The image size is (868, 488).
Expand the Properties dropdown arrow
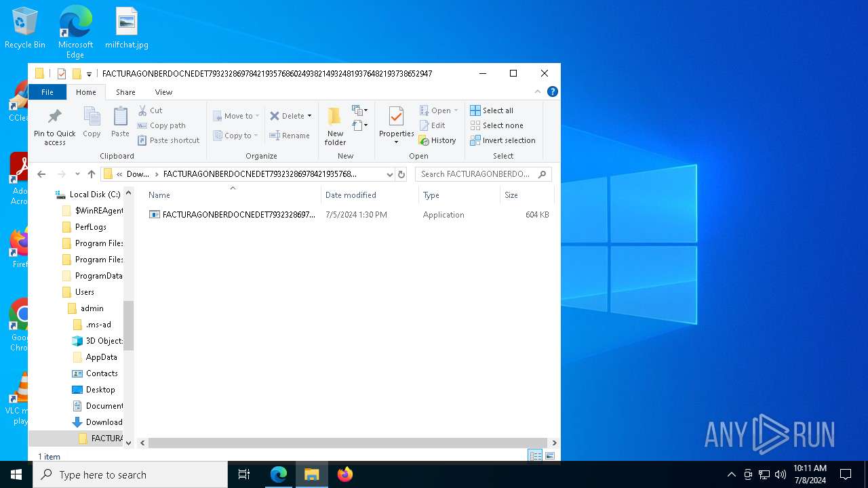[396, 142]
